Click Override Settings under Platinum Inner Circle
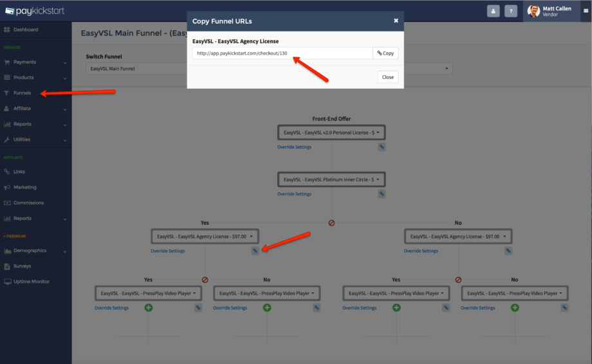 pos(295,194)
